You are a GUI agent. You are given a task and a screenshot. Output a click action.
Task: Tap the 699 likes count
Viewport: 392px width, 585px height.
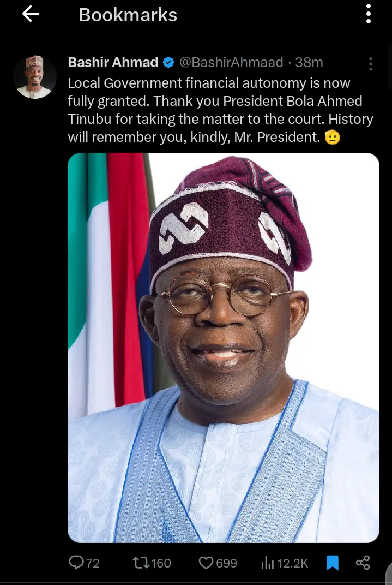click(x=227, y=563)
